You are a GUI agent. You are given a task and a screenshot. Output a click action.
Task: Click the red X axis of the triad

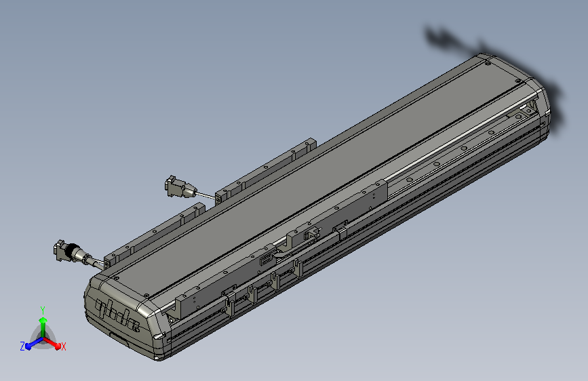[52, 343]
